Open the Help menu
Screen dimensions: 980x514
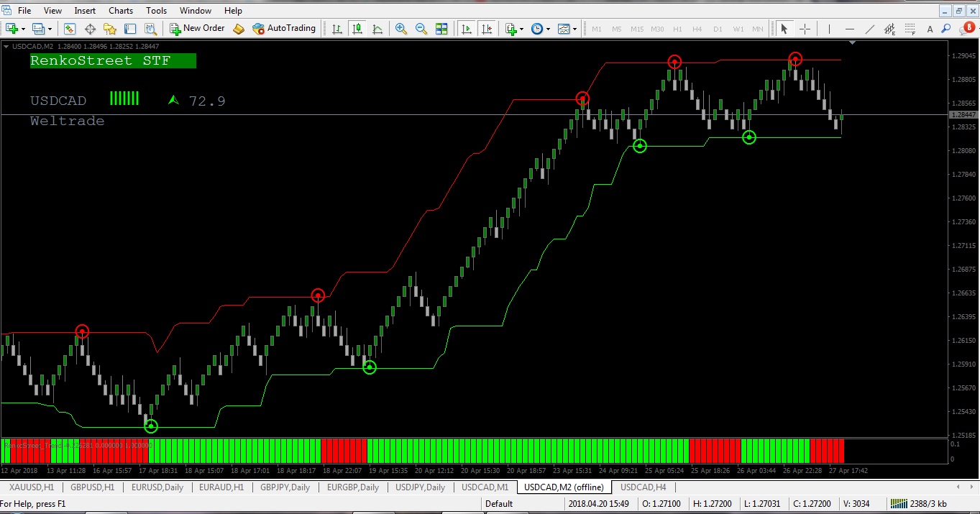point(233,11)
